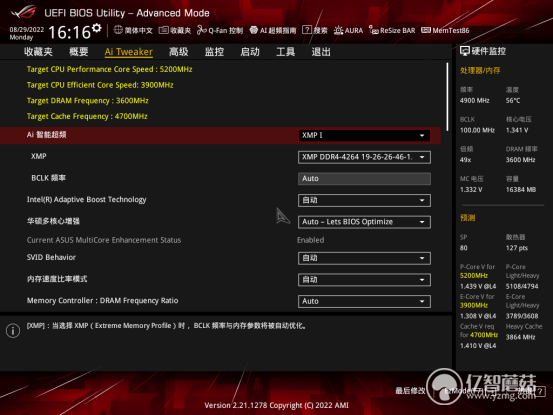Open 高级 tab
The height and width of the screenshot is (415, 553).
pyautogui.click(x=178, y=52)
